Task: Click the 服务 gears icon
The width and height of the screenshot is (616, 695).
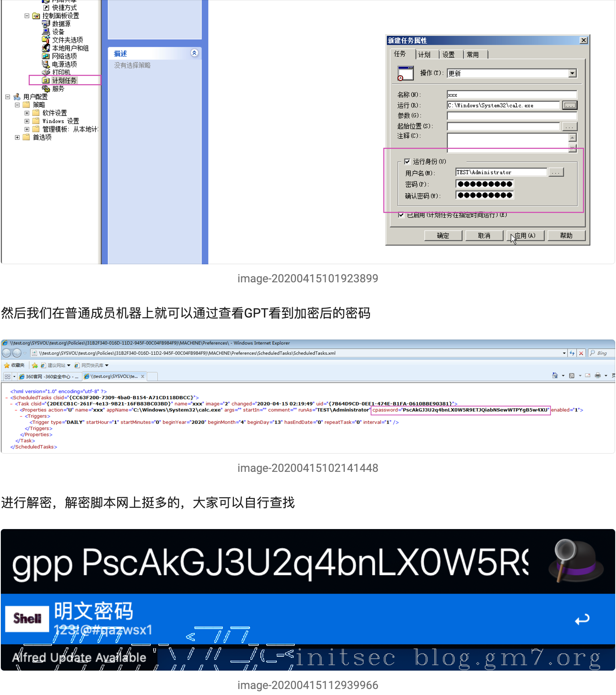Action: click(x=46, y=89)
